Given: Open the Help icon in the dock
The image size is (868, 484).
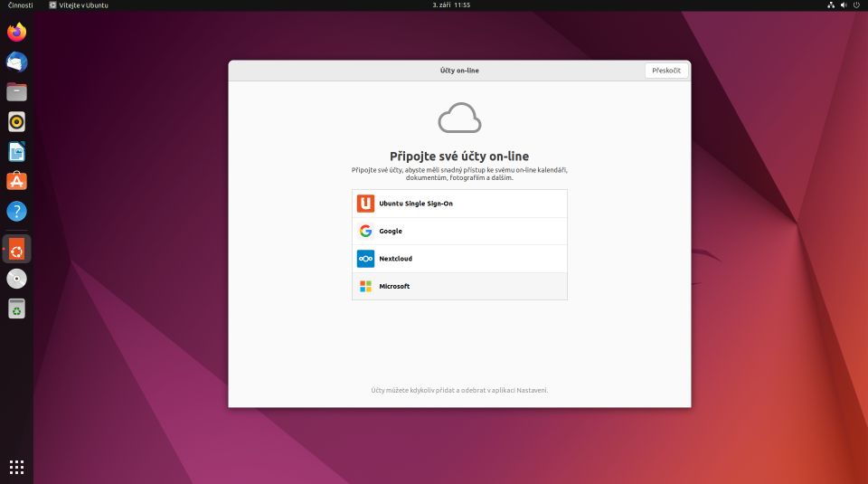Looking at the screenshot, I should [x=16, y=211].
